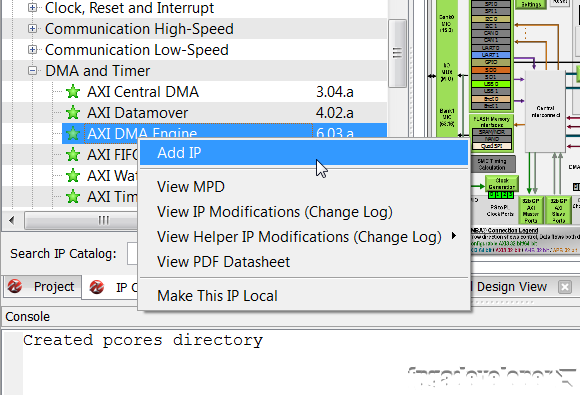This screenshot has height=395, width=580.
Task: Click the Central Interconnect block
Action: (546, 111)
